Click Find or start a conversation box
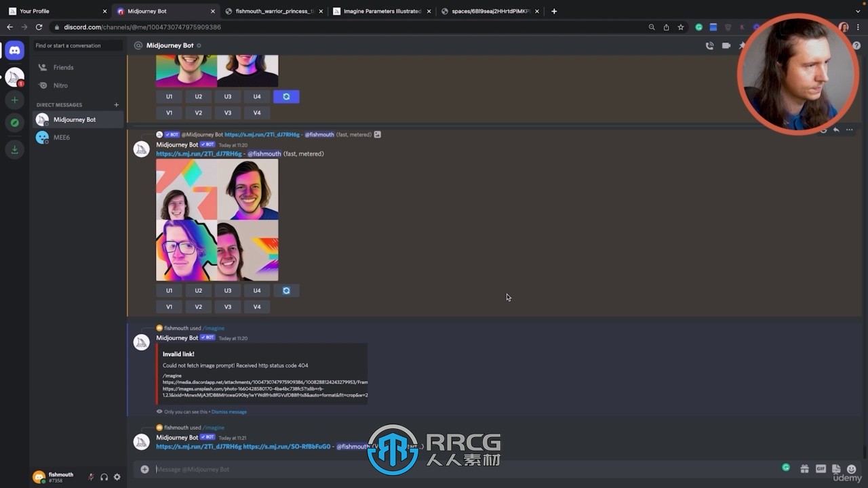Screen dimensions: 868x488 78,45
